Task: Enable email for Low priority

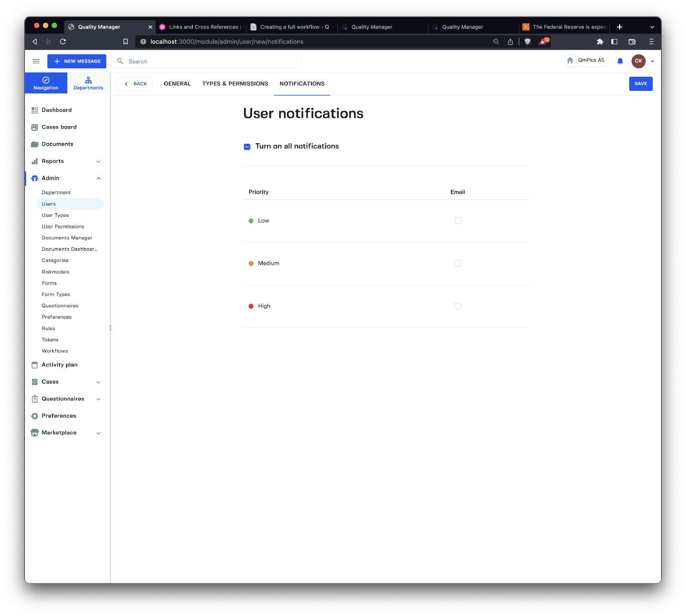Action: click(457, 221)
